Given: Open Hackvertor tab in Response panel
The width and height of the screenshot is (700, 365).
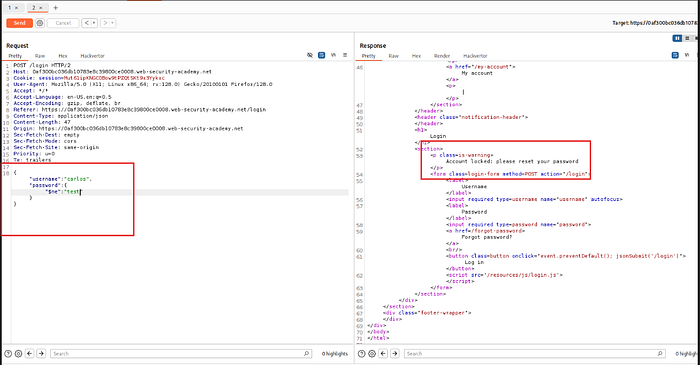Looking at the screenshot, I should 475,56.
